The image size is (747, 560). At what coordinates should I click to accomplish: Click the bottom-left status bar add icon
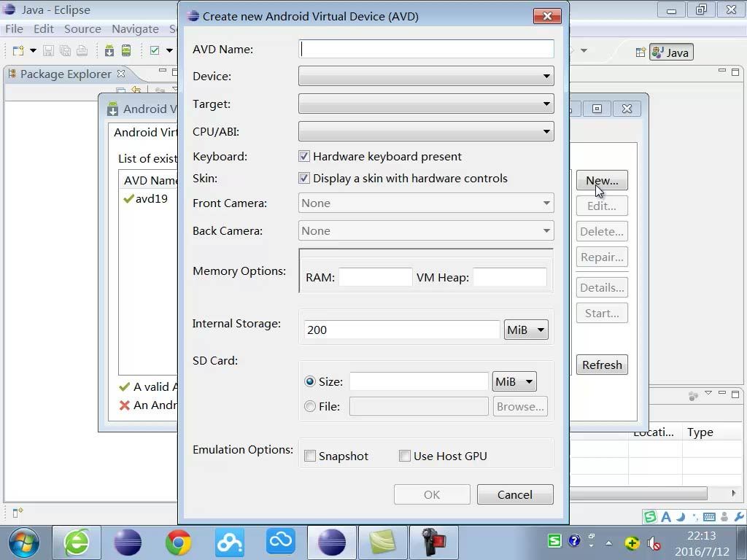(18, 513)
